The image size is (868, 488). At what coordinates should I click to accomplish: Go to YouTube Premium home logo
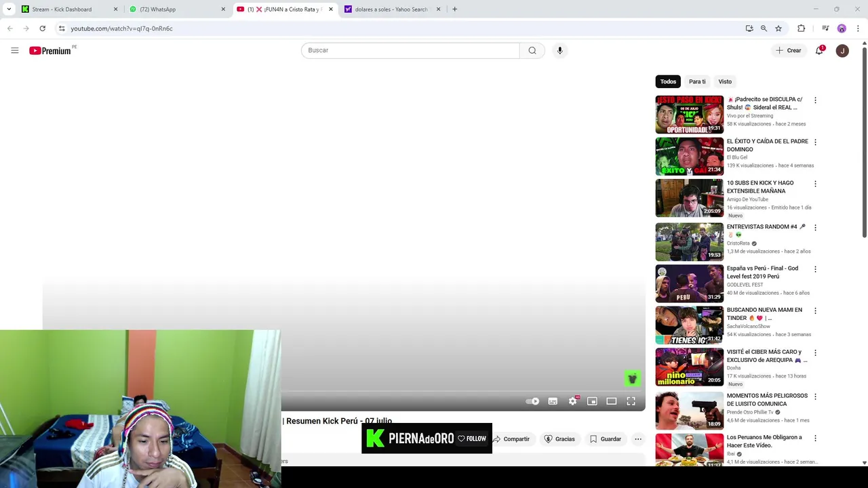(x=52, y=50)
